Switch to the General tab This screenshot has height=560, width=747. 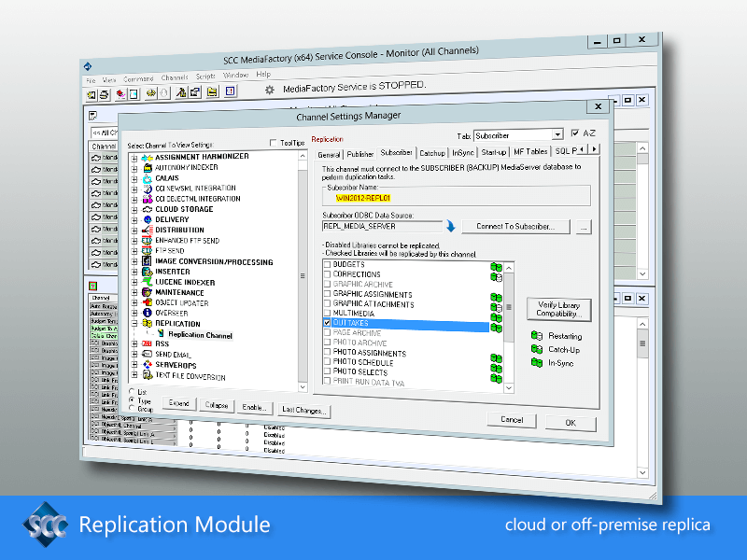coord(329,155)
